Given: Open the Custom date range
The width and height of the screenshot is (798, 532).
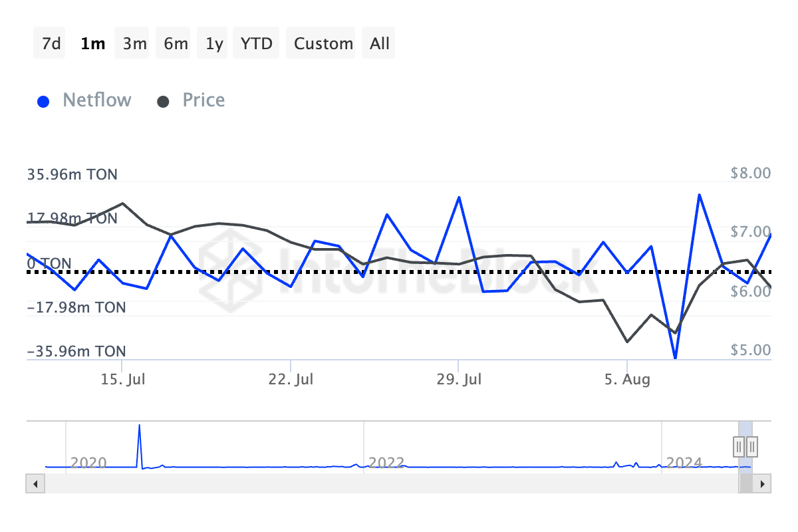Looking at the screenshot, I should [323, 44].
